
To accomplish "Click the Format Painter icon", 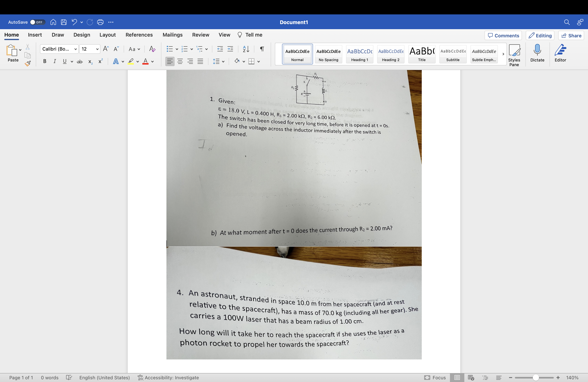I will (27, 63).
